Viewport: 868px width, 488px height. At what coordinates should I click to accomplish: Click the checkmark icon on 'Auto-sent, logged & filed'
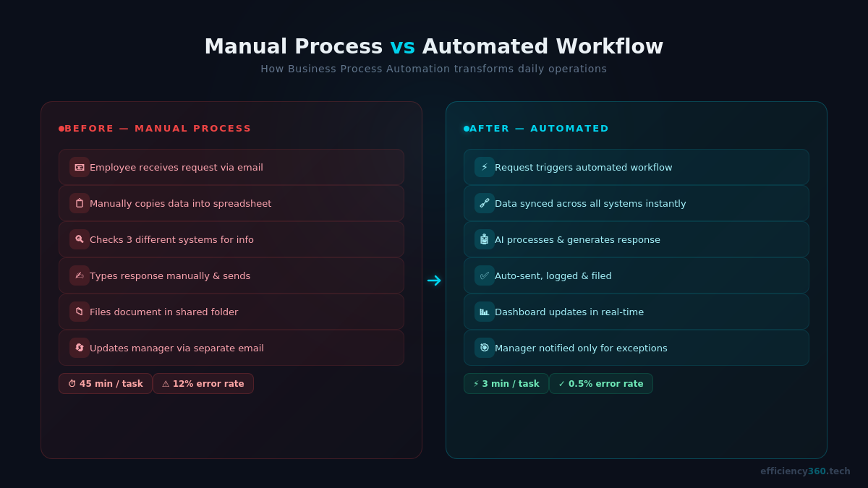(x=484, y=275)
